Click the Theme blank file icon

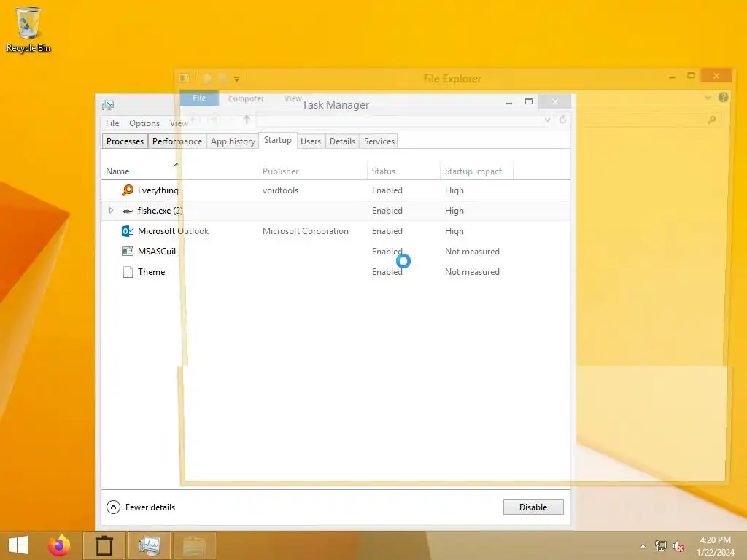coord(128,272)
